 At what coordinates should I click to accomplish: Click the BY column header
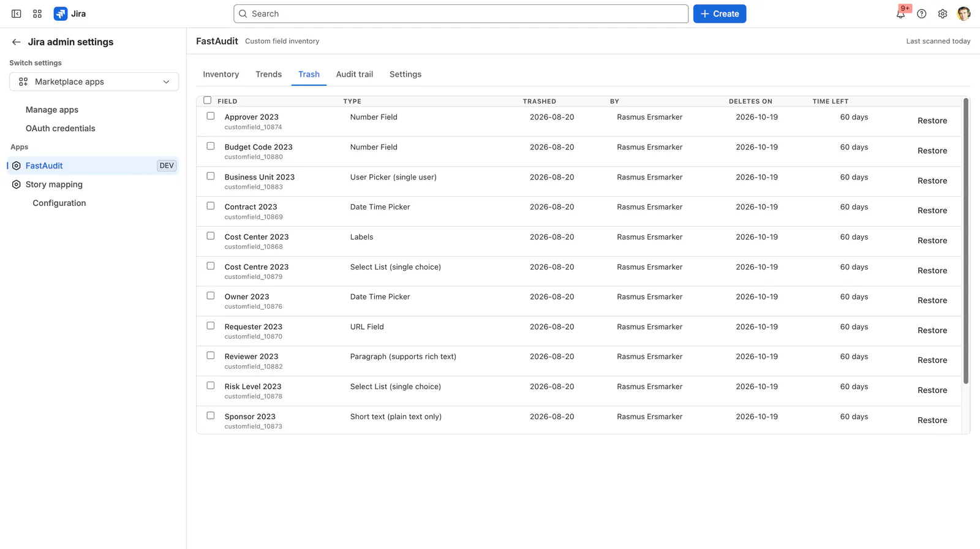pyautogui.click(x=614, y=101)
